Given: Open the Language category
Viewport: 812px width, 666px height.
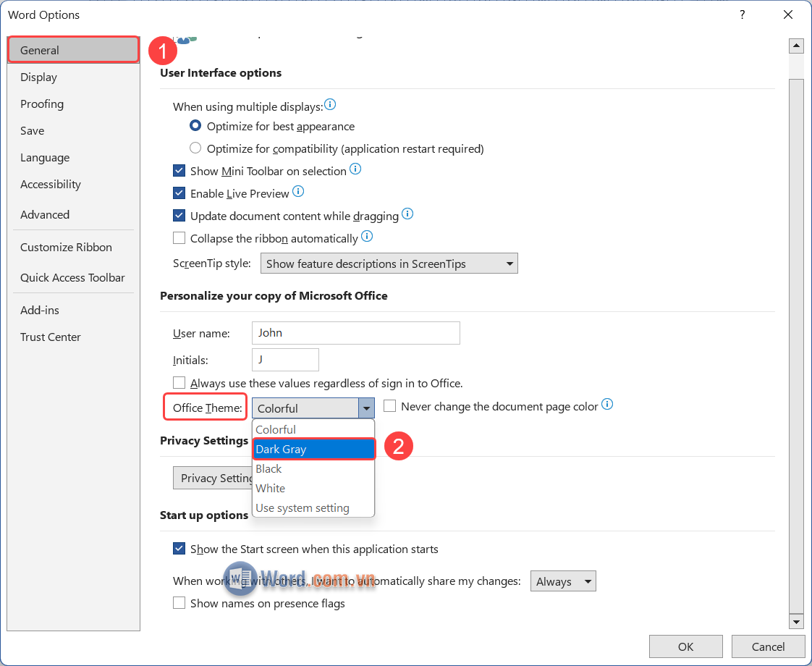Looking at the screenshot, I should [74, 158].
